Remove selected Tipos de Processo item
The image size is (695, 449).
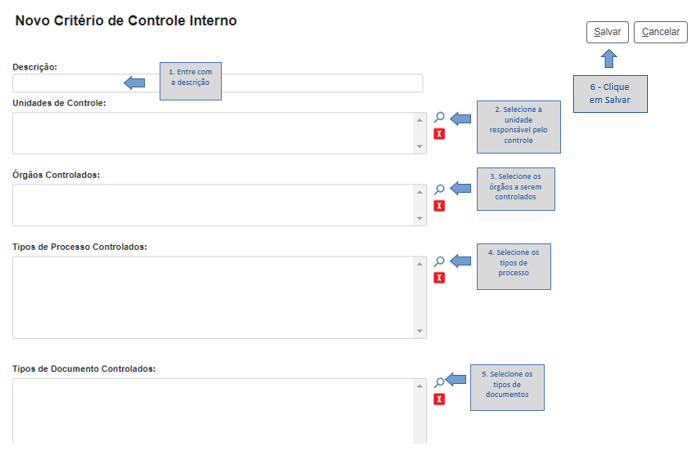pyautogui.click(x=439, y=278)
